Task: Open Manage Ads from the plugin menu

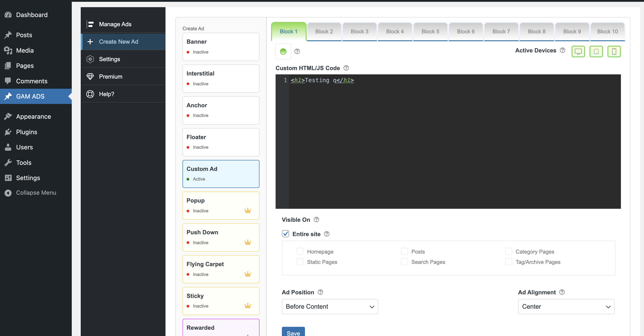Action: point(115,24)
